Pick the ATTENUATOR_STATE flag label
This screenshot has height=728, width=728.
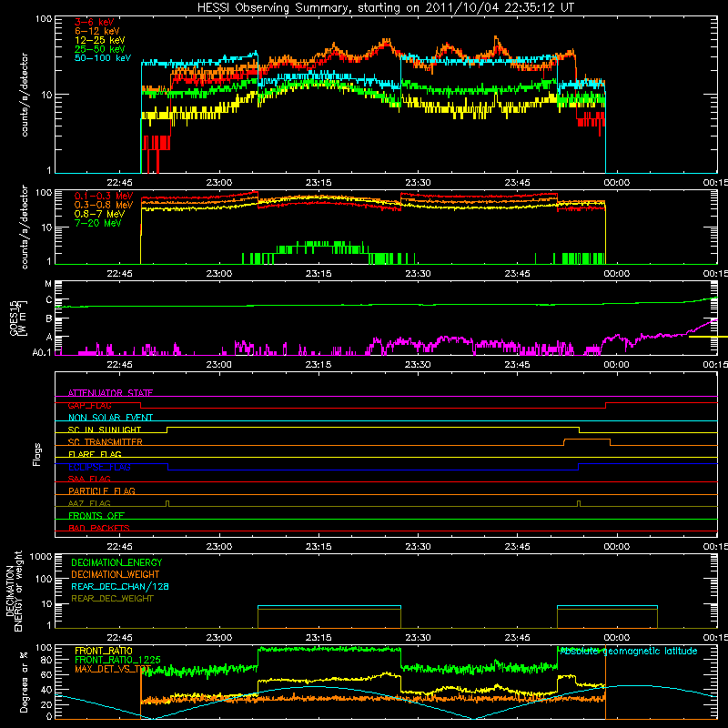click(110, 393)
